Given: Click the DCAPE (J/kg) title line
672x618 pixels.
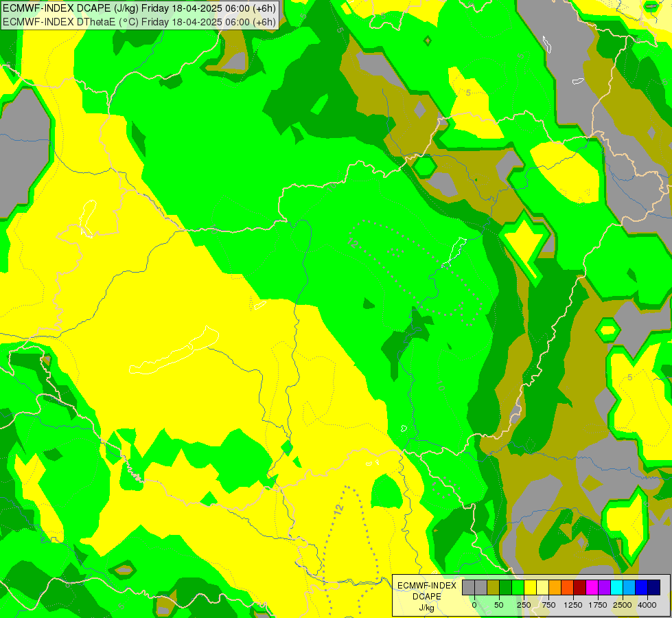Looking at the screenshot, I should pyautogui.click(x=139, y=8).
